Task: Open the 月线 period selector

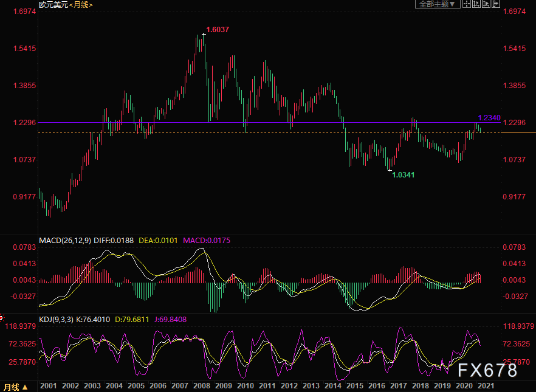Action: 16,387
